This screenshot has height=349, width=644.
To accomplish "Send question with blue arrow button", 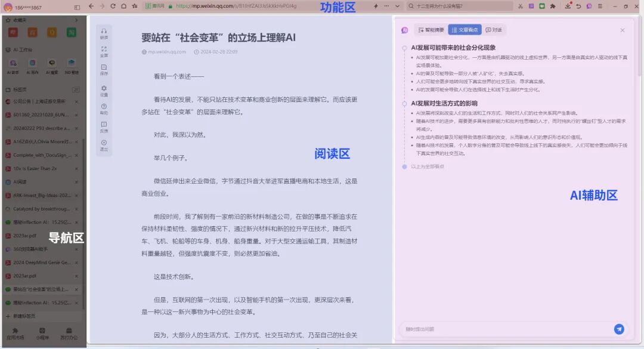I will [619, 329].
